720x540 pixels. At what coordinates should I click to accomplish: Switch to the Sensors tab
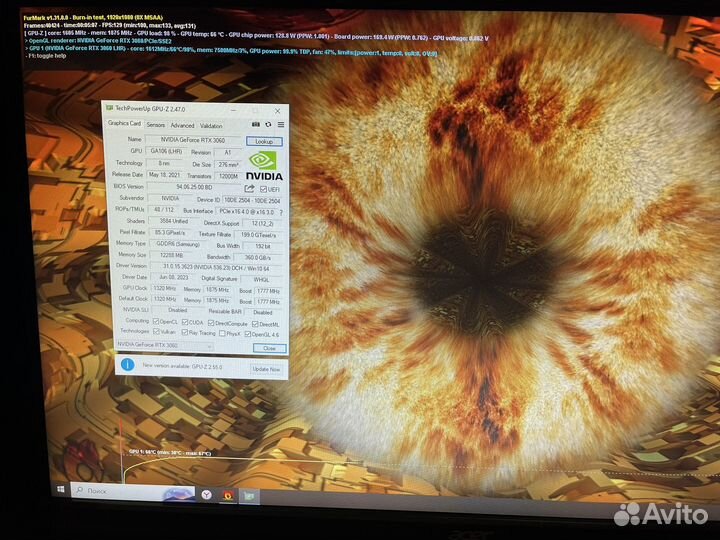[x=156, y=125]
